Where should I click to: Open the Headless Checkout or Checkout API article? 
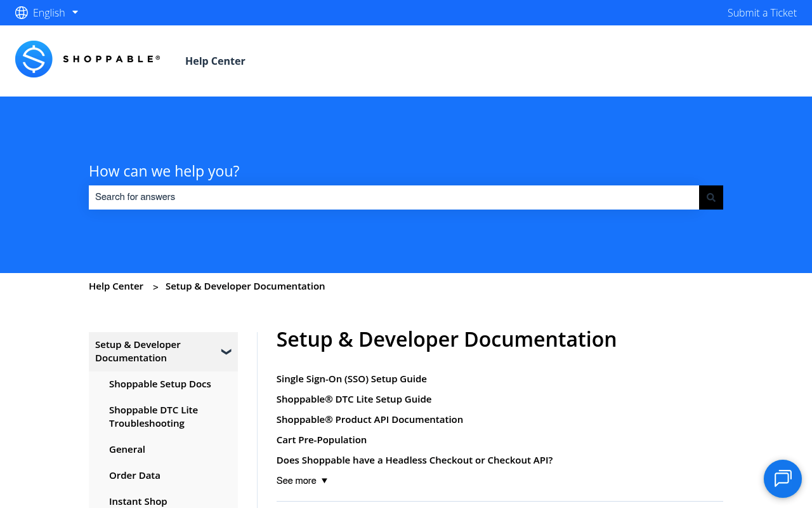pyautogui.click(x=415, y=460)
